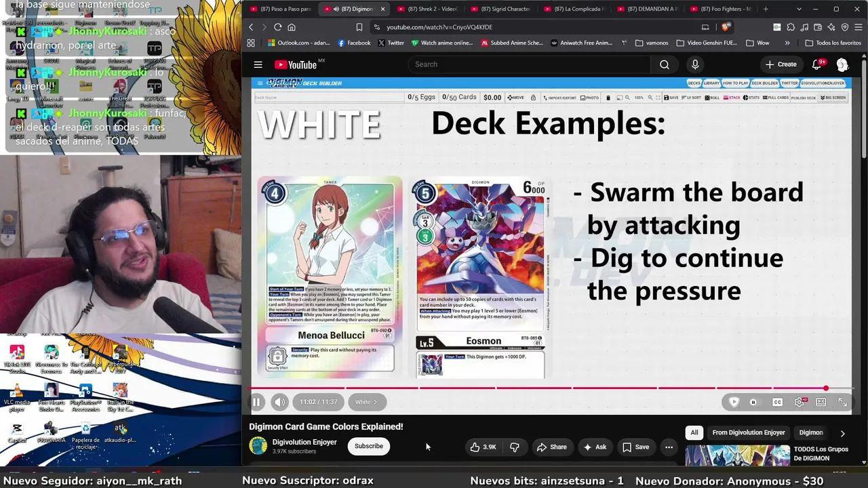This screenshot has width=868, height=488.
Task: Open YouTube notifications bell
Action: [817, 64]
